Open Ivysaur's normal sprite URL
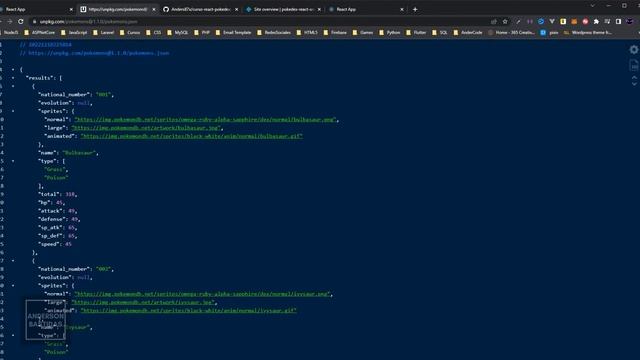The image size is (640, 360). pyautogui.click(x=202, y=294)
